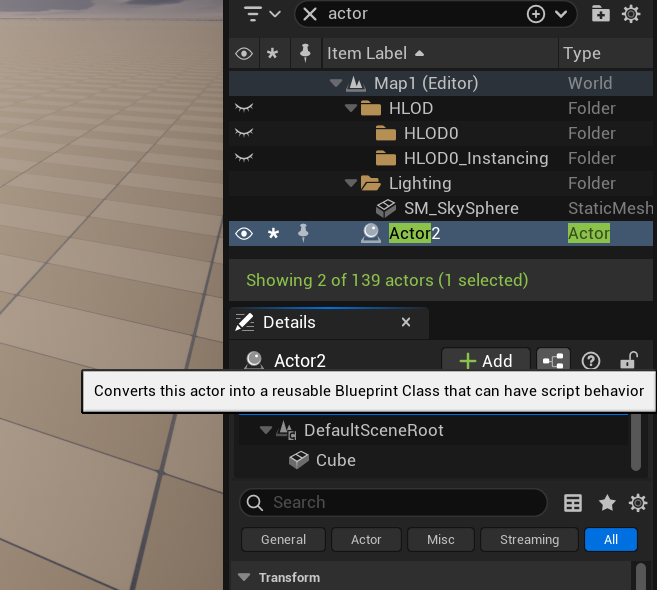Close the Details tab

tap(406, 322)
